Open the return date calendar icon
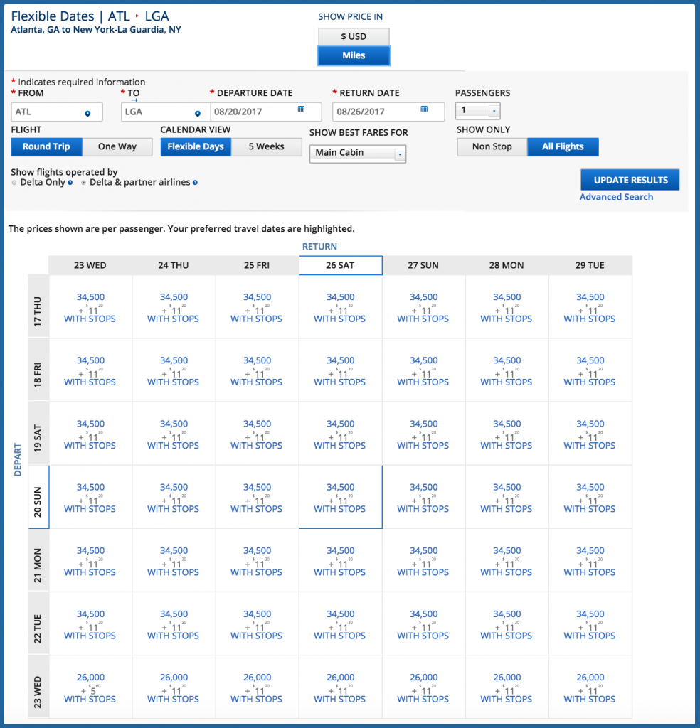700x728 pixels. 423,109
